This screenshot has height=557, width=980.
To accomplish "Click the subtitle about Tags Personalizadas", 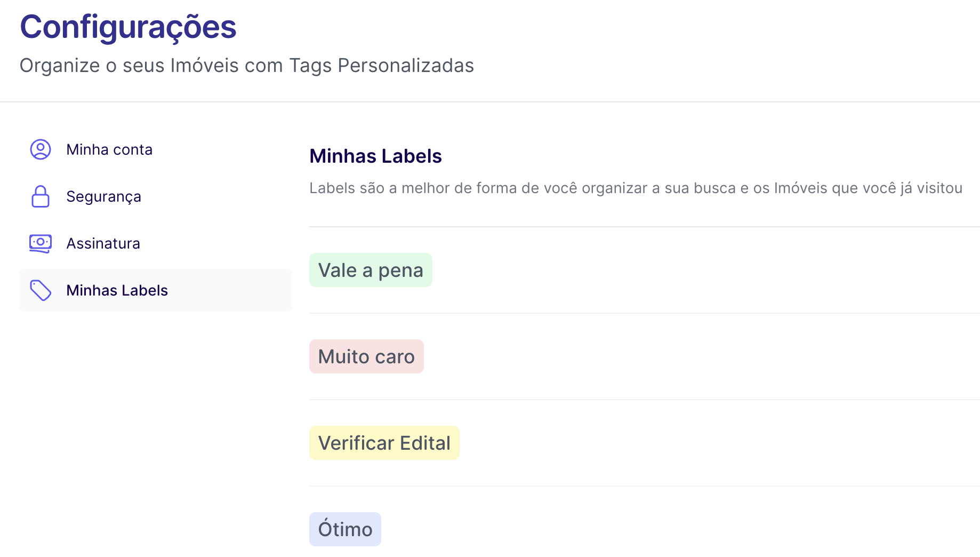I will coord(246,66).
